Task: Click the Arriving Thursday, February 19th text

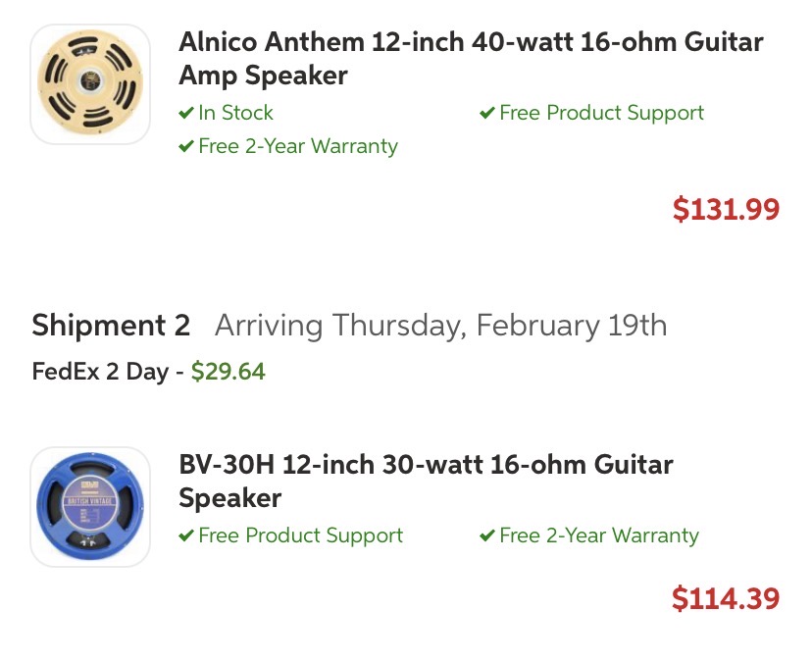Action: [440, 326]
